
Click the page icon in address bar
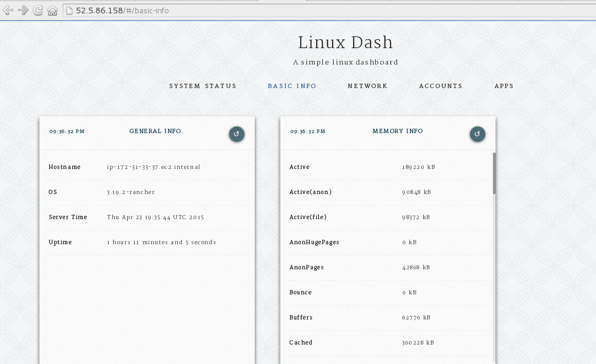[x=70, y=11]
